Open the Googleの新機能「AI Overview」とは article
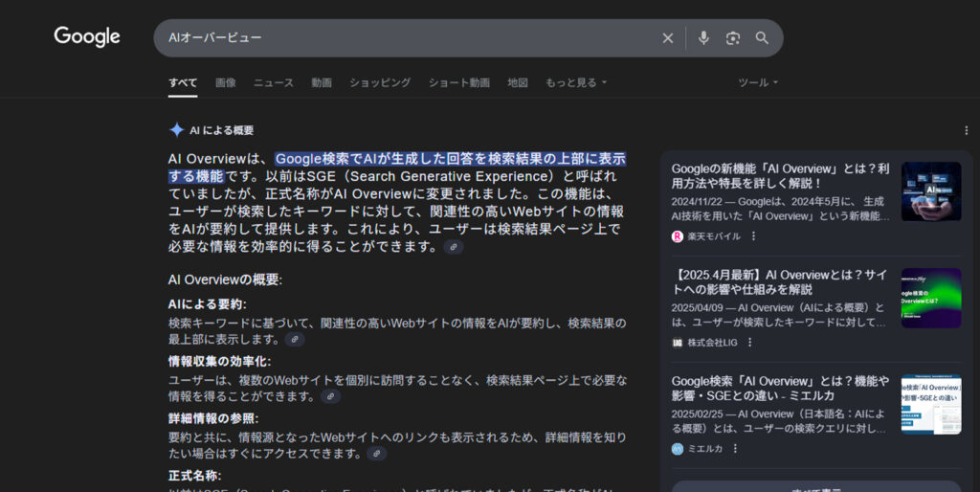 tap(780, 176)
